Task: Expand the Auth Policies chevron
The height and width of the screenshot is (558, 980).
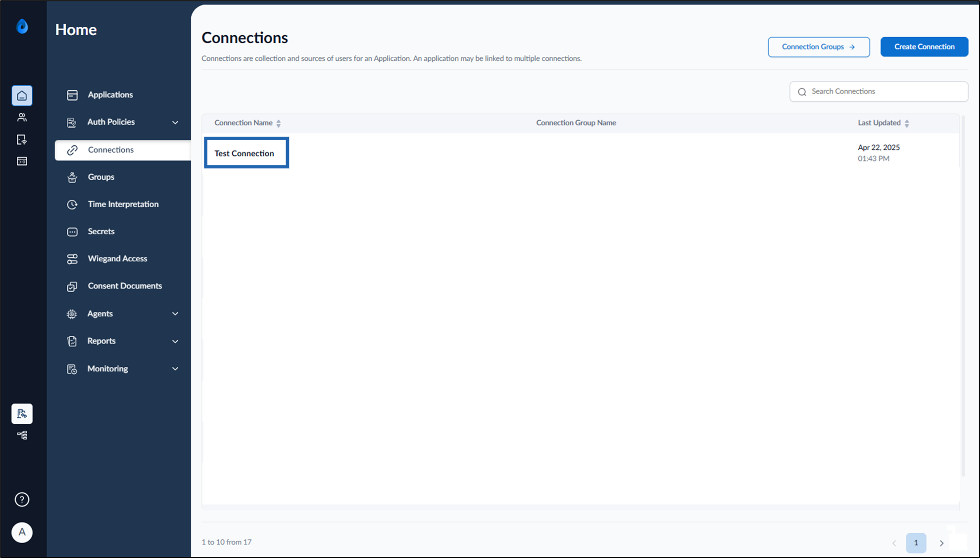Action: 175,122
